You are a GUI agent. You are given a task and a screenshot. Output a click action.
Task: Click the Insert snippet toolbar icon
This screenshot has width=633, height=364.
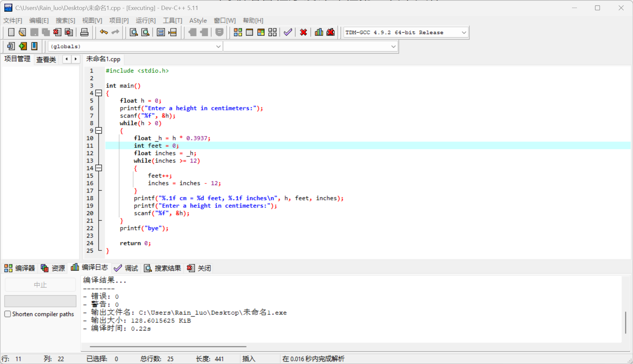pyautogui.click(x=11, y=46)
